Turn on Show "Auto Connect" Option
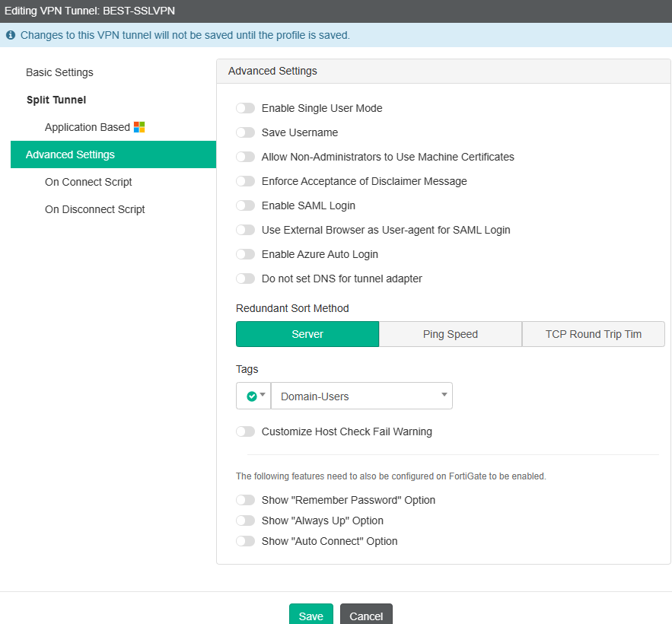Viewport: 672px width, 624px height. click(245, 541)
